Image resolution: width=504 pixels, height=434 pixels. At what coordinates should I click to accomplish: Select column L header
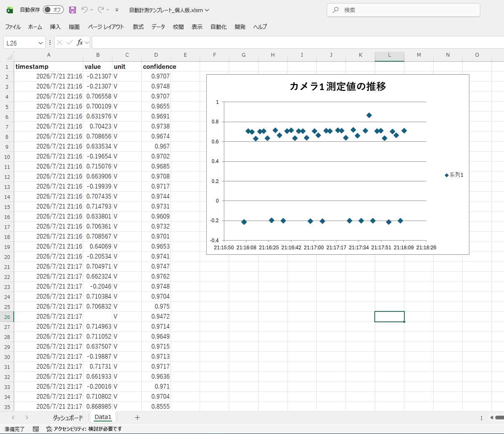coord(389,55)
